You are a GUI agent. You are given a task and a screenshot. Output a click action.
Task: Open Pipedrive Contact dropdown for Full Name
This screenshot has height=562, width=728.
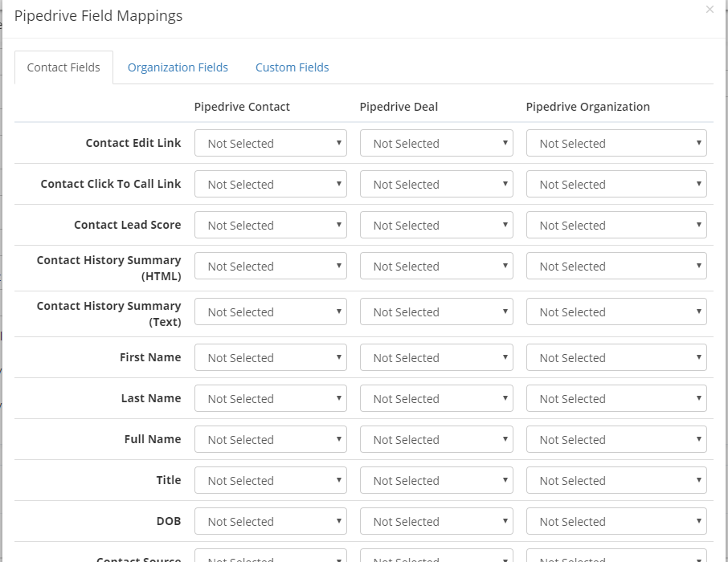click(x=271, y=439)
